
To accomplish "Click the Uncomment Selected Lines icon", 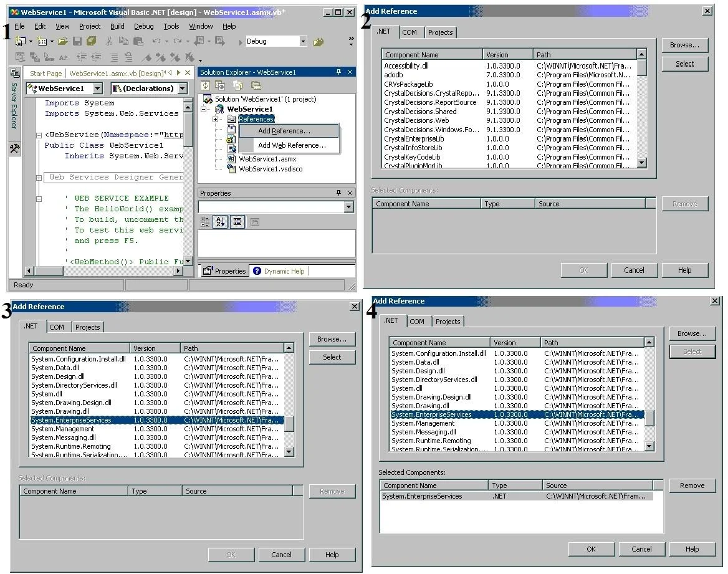I will (x=128, y=57).
